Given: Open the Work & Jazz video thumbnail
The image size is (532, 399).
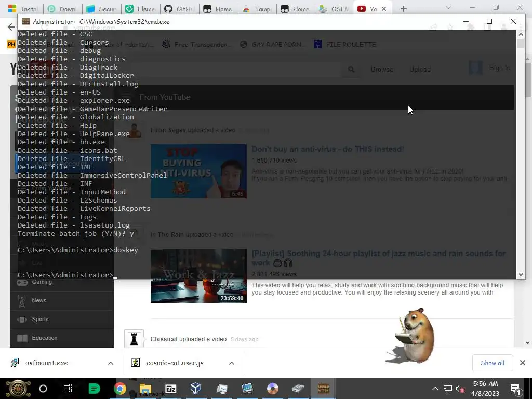Looking at the screenshot, I should 198,276.
